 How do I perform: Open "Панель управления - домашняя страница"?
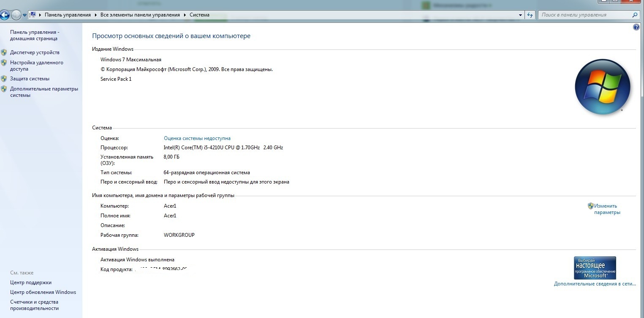(35, 35)
